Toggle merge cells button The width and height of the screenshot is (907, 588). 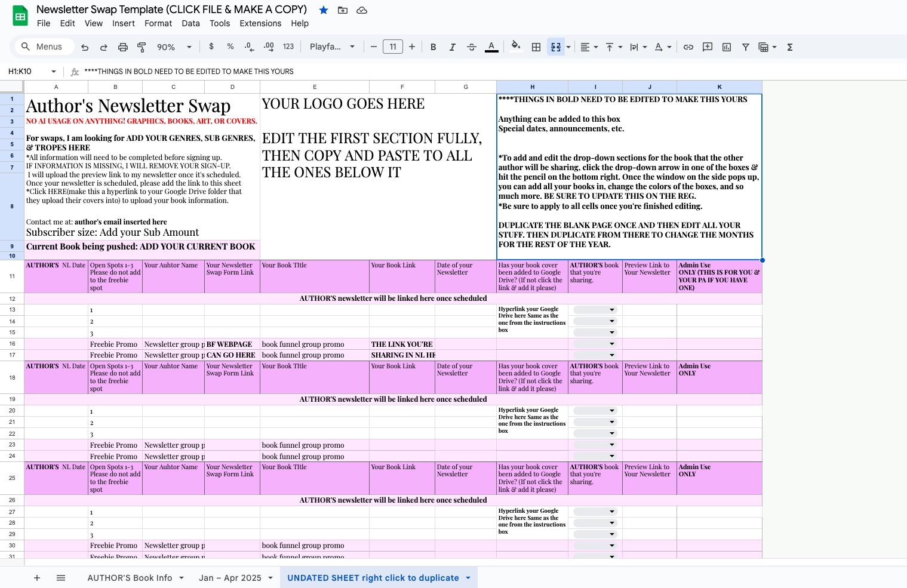[555, 47]
